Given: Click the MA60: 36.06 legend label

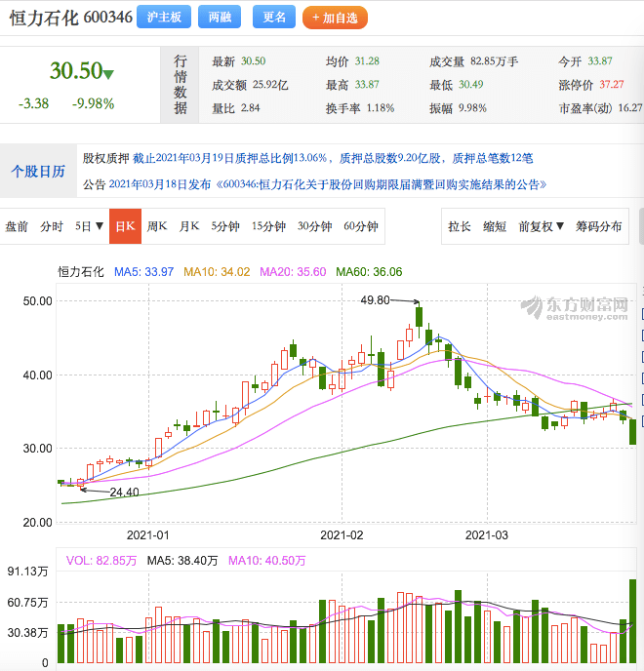Looking at the screenshot, I should point(369,272).
